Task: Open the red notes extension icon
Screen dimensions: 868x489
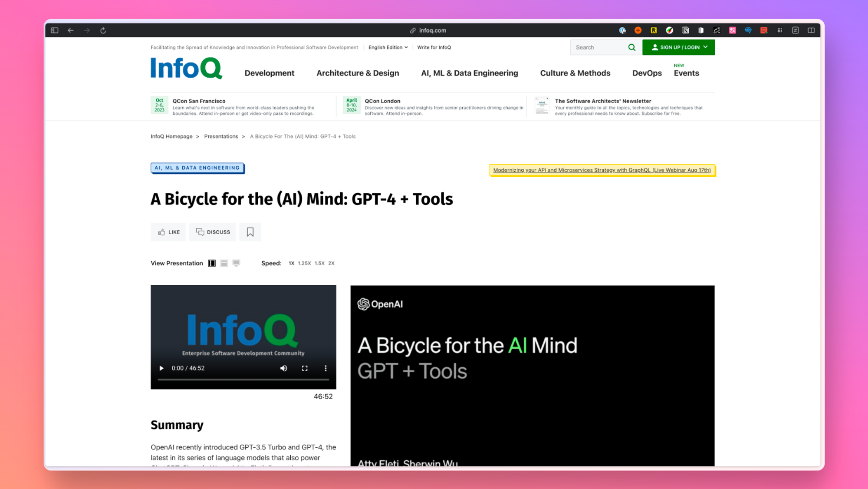Action: [x=764, y=30]
